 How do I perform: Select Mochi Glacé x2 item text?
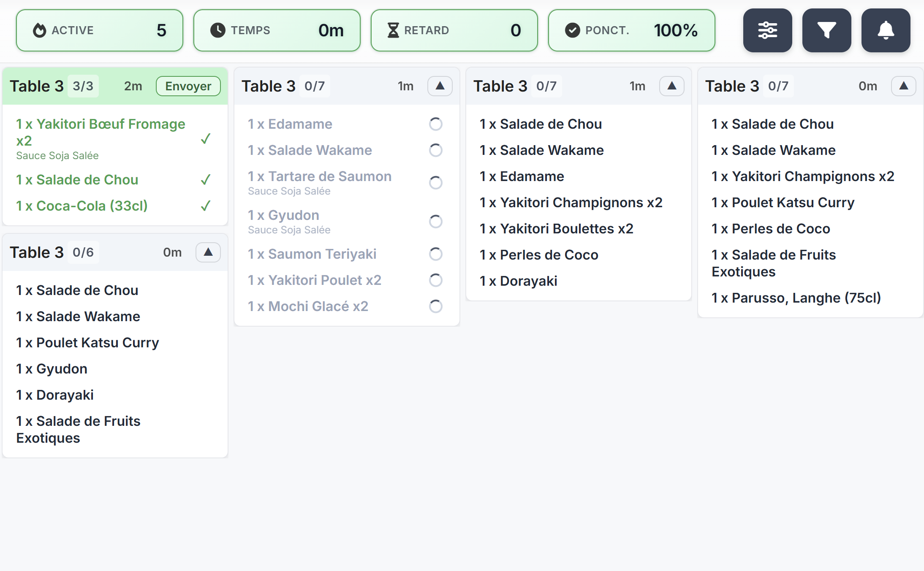pyautogui.click(x=308, y=306)
